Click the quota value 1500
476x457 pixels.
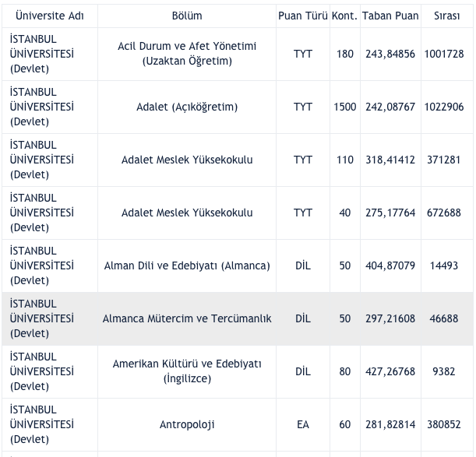(x=344, y=107)
